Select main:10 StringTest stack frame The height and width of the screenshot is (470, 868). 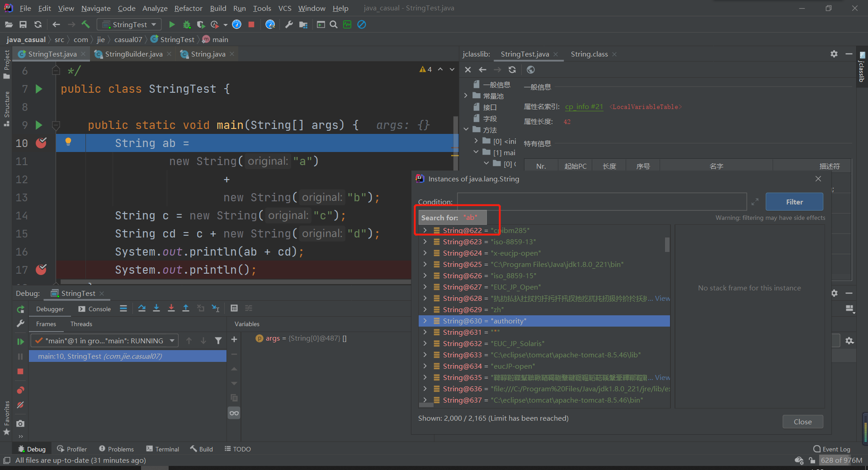[127, 356]
